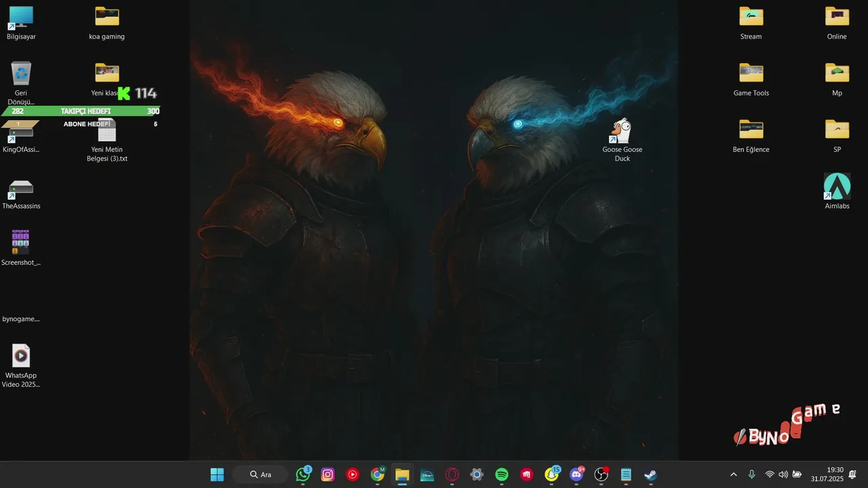Click the Ara search box
Viewport: 868px width, 488px height.
pos(260,474)
